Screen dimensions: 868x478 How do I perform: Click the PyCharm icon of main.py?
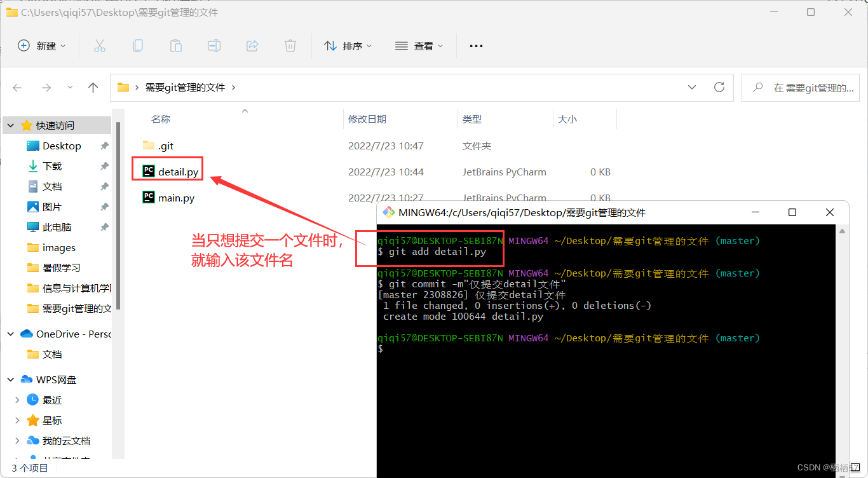click(x=149, y=198)
